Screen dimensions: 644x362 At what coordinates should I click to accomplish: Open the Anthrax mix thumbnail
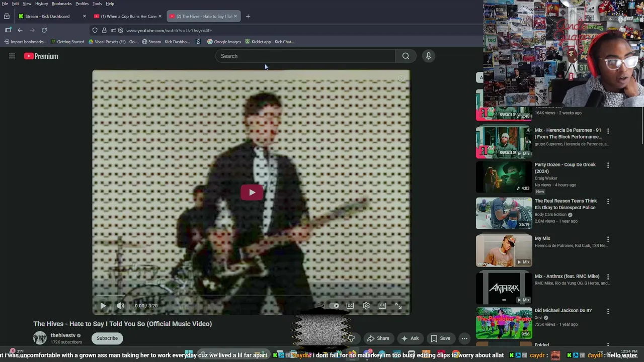[504, 288]
